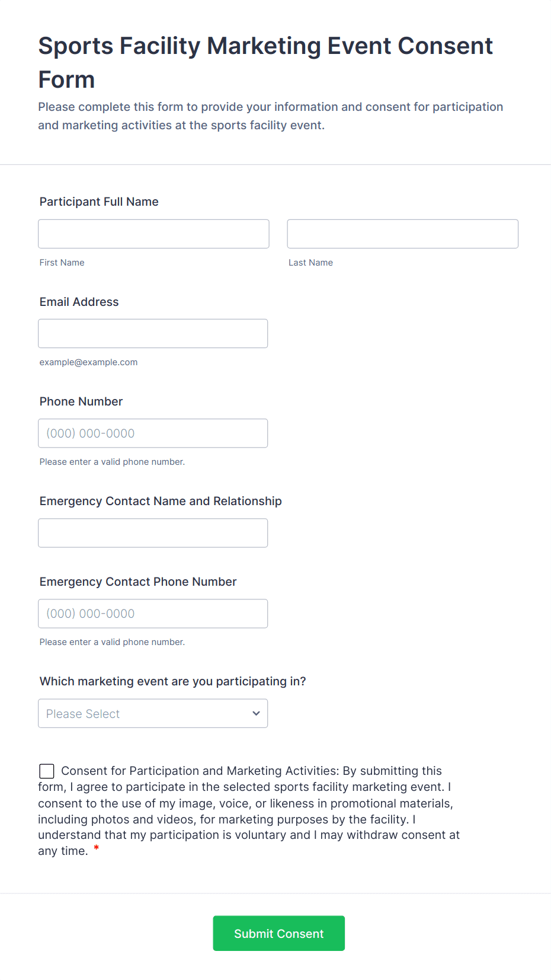Click the Which marketing event question label

click(x=172, y=681)
